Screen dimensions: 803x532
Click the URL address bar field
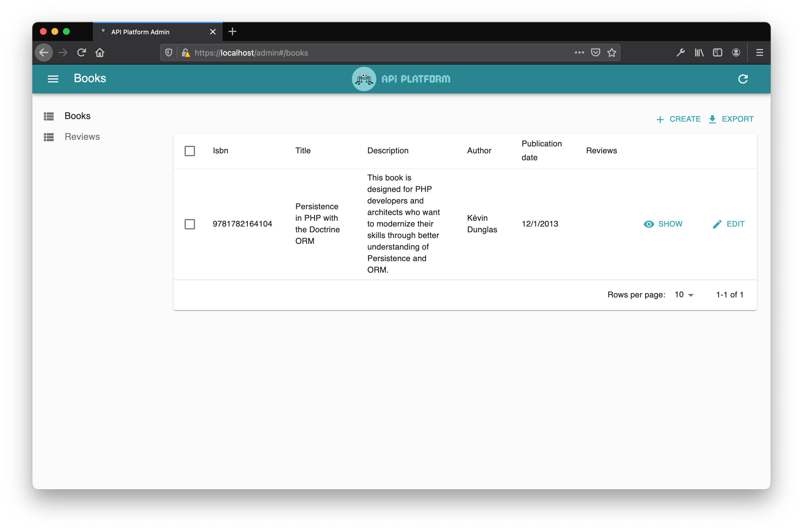click(374, 52)
